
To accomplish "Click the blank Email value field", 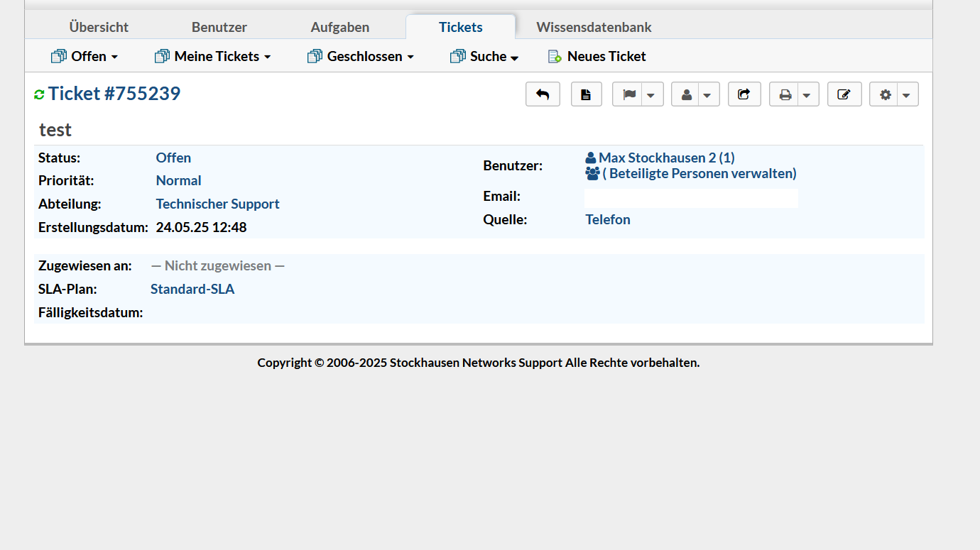I will click(x=690, y=197).
